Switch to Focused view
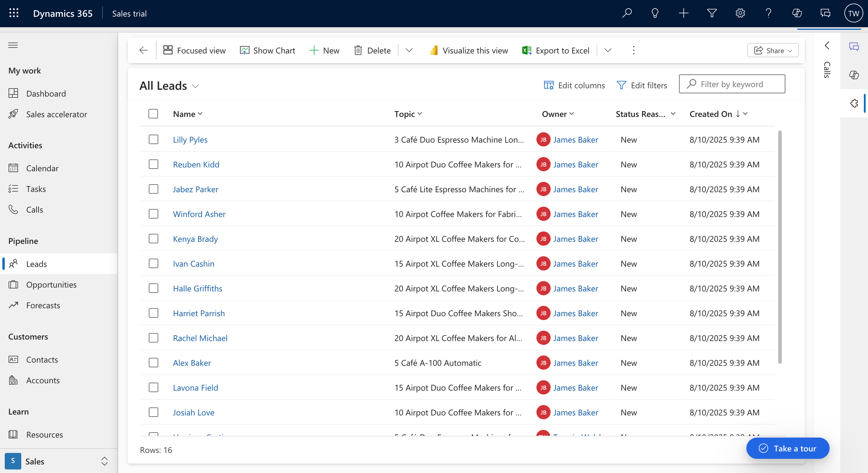Image resolution: width=868 pixels, height=473 pixels. click(195, 50)
